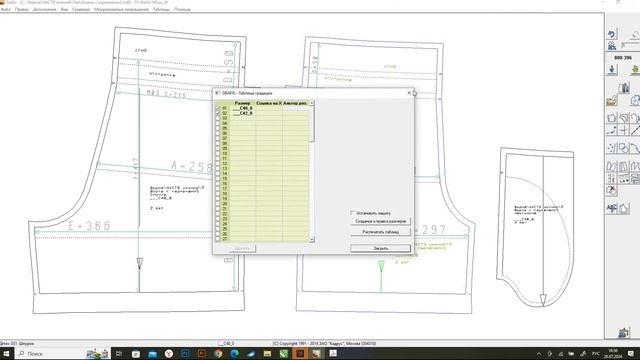Click 'Распечатать таблицу' button
The width and height of the screenshot is (640, 360).
pyautogui.click(x=380, y=232)
